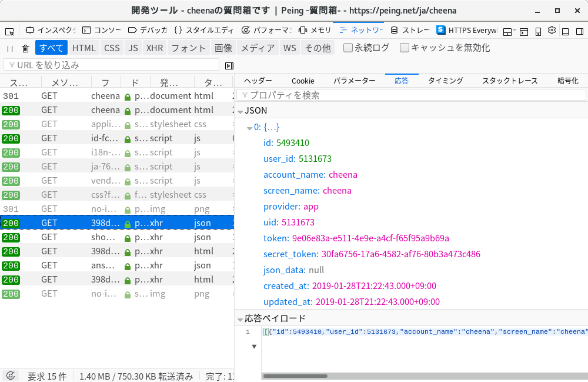Select the ans… xhr json request row
The width and height of the screenshot is (588, 382).
point(117,265)
